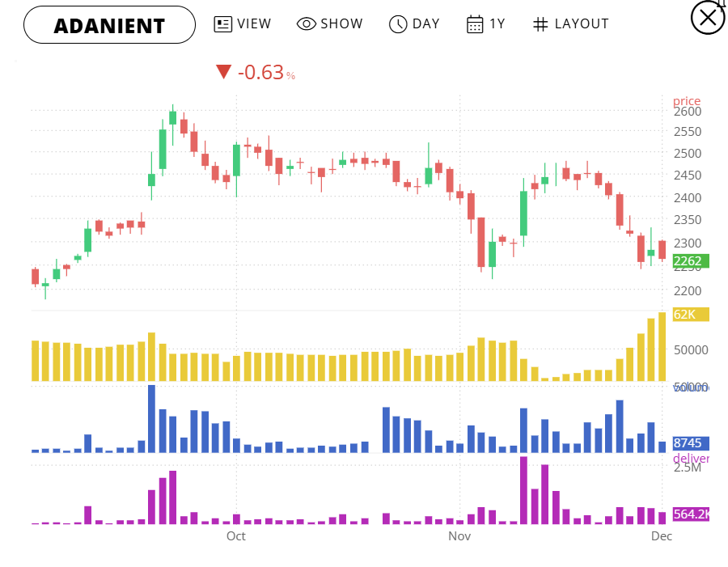
Task: Open the ADANIENT ticker selector
Action: point(109,25)
